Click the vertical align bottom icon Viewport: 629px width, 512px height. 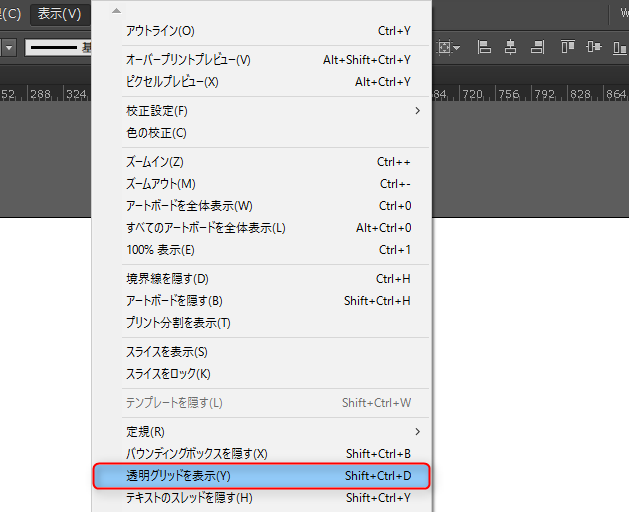621,47
